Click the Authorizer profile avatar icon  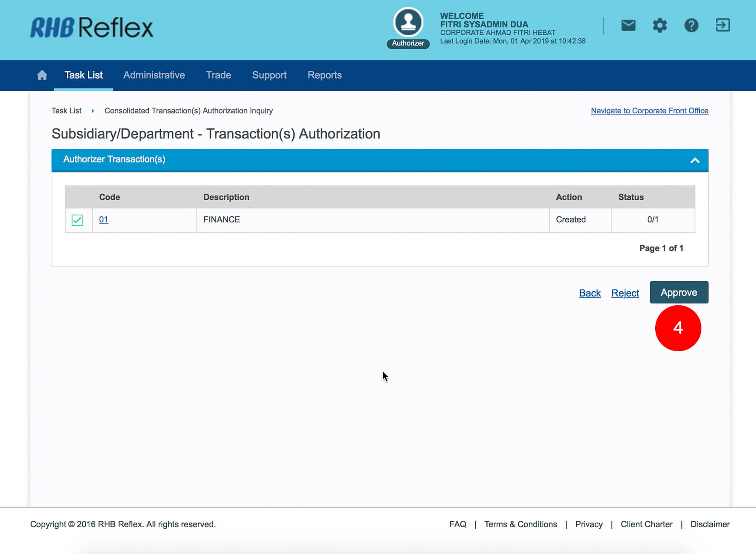point(408,23)
